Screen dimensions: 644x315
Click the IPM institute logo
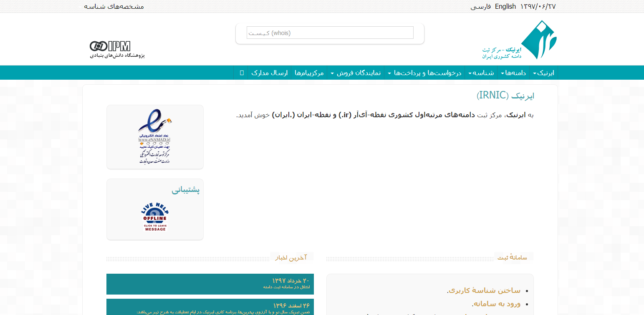(110, 46)
